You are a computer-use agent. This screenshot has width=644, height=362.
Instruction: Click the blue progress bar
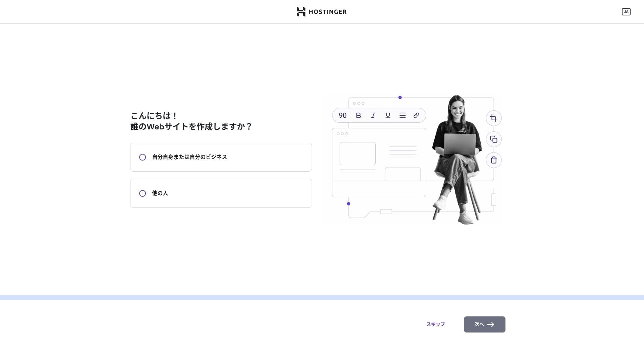point(322,298)
